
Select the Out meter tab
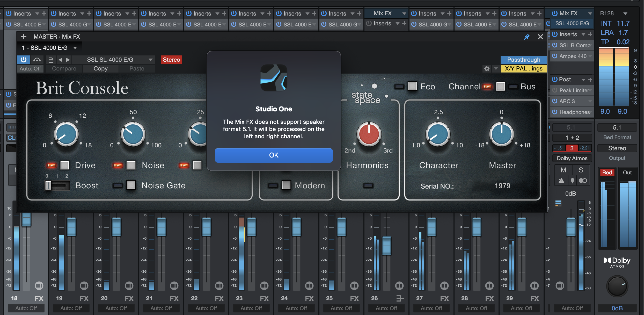click(x=627, y=173)
